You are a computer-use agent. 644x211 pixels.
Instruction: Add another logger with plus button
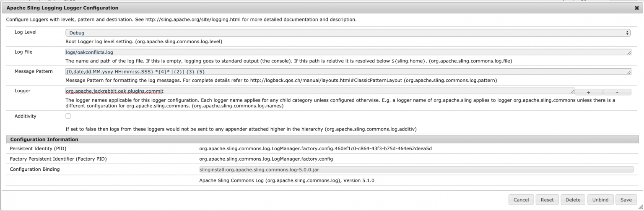pos(588,92)
